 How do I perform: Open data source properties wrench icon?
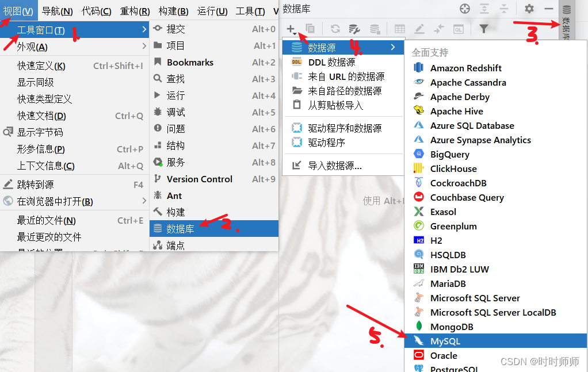[x=354, y=29]
